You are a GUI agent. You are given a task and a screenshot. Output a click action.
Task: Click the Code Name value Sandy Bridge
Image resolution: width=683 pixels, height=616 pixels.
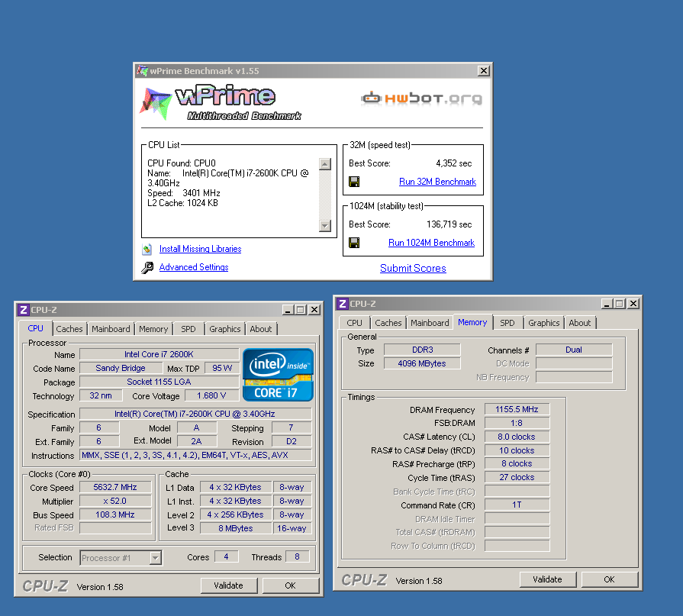pyautogui.click(x=121, y=368)
